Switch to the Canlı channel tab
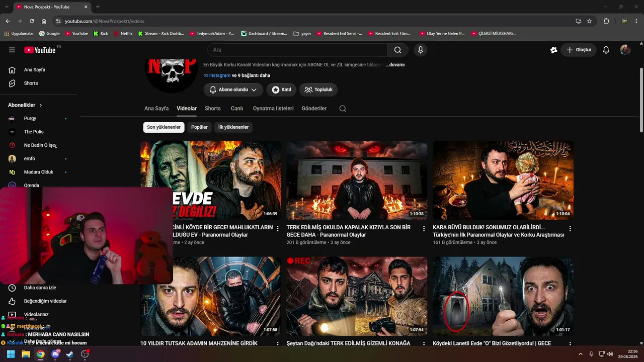The image size is (644, 362). (237, 109)
